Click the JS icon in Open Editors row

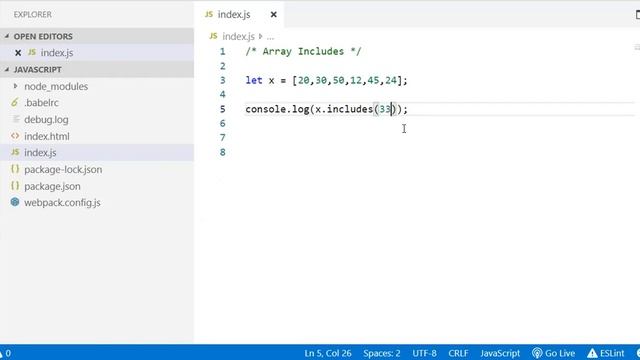(x=32, y=52)
